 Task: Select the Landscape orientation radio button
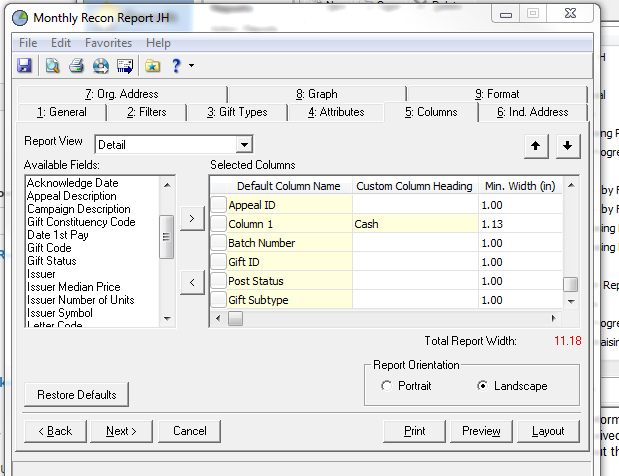[x=482, y=386]
